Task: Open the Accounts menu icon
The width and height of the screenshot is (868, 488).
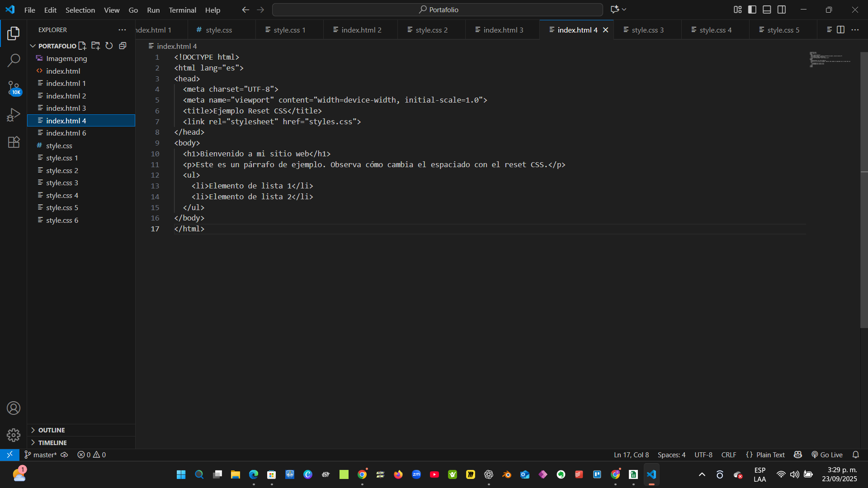Action: pos(14,408)
